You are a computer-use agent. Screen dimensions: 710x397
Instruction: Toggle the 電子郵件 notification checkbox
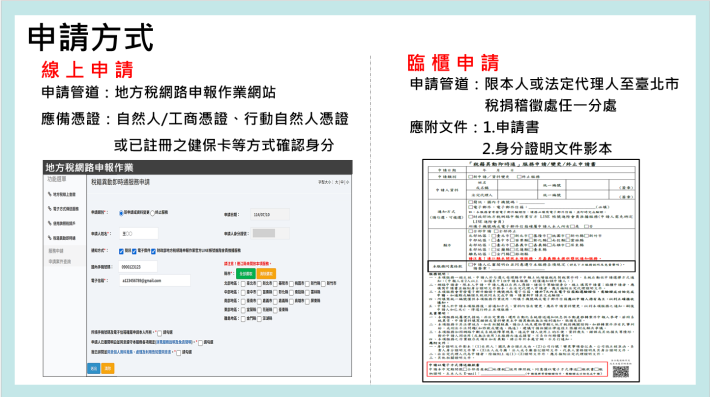click(x=134, y=251)
